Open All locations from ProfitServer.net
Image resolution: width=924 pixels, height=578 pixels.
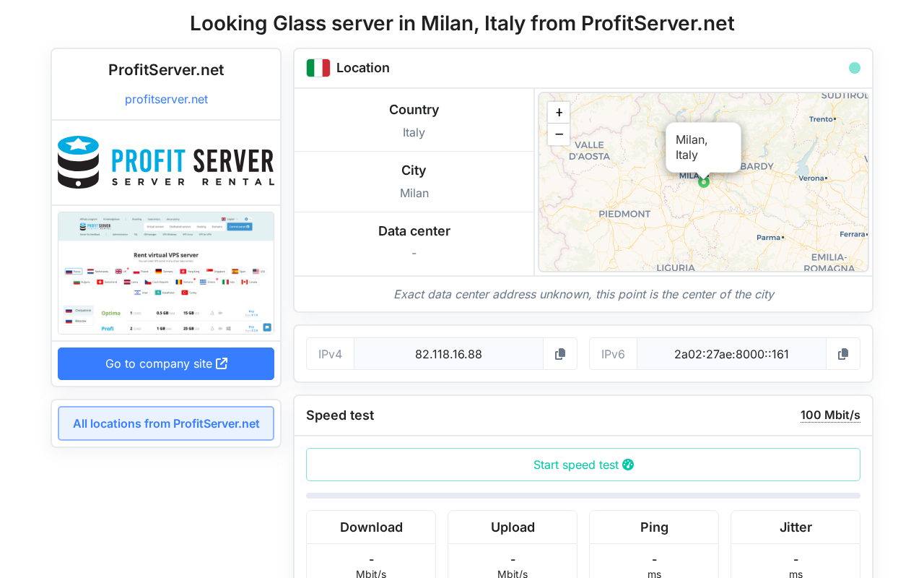click(166, 423)
